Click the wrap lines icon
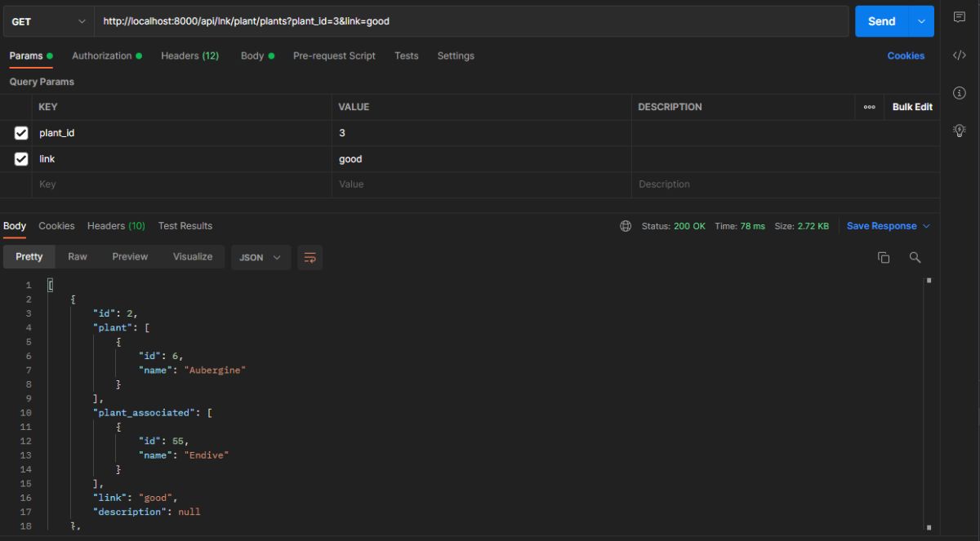The height and width of the screenshot is (541, 980). click(x=310, y=257)
